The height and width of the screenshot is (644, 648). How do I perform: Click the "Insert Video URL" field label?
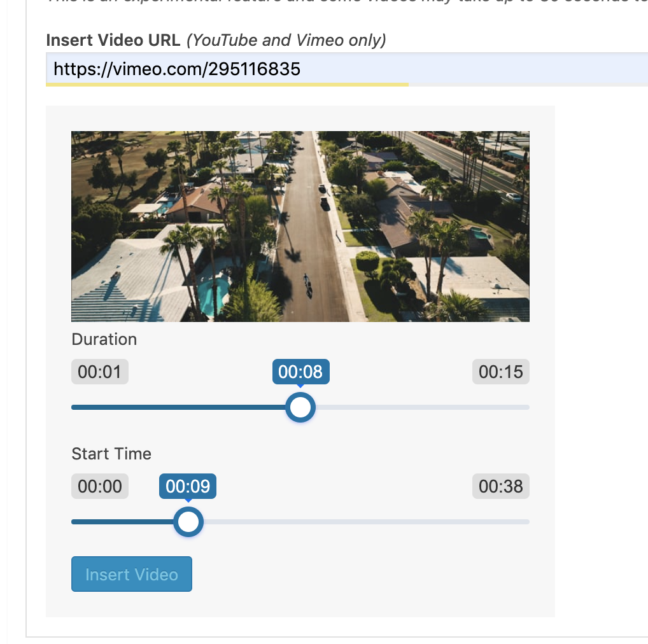tap(113, 40)
